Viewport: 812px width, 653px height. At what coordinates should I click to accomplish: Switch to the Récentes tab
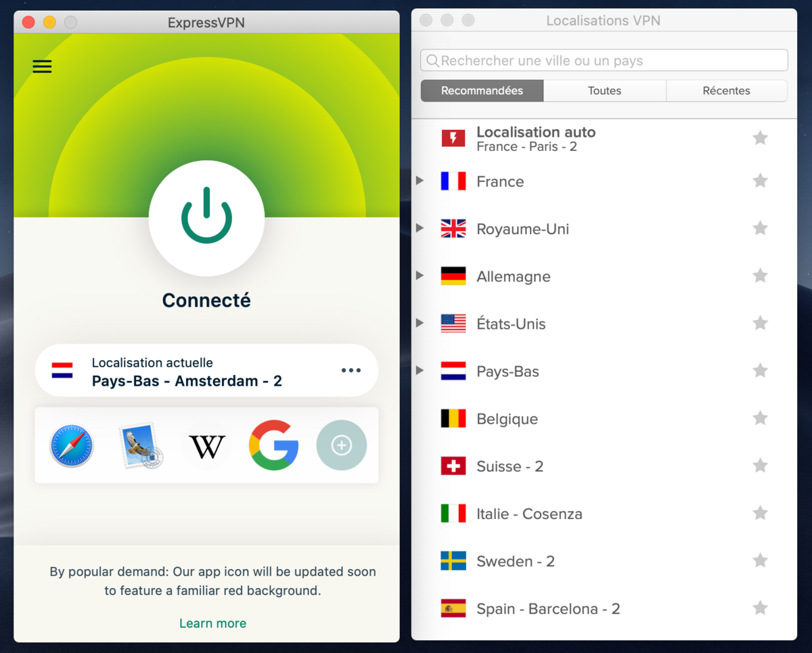click(x=726, y=91)
